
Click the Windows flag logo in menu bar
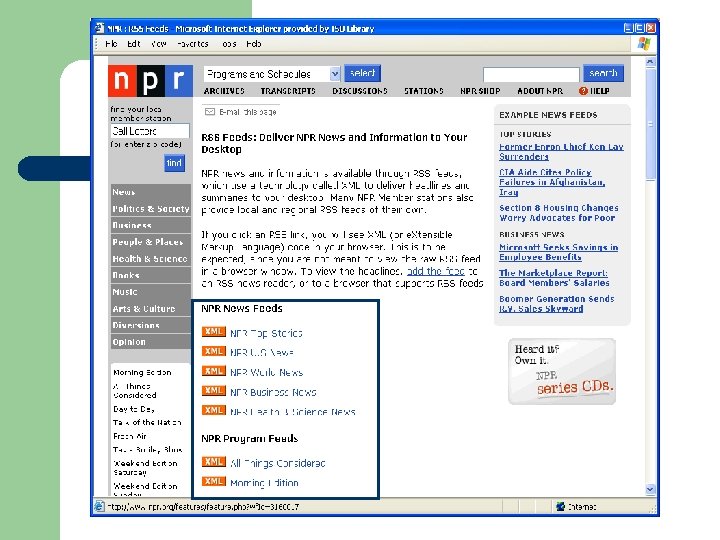[644, 44]
